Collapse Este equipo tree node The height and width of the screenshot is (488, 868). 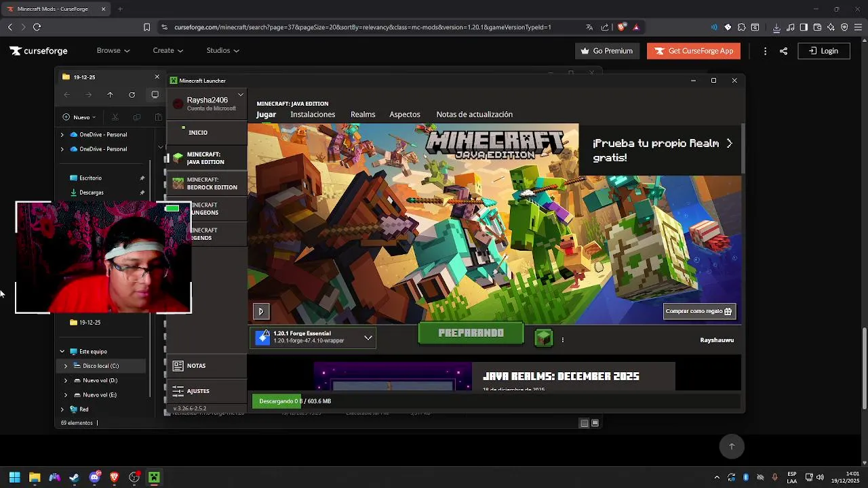click(62, 352)
